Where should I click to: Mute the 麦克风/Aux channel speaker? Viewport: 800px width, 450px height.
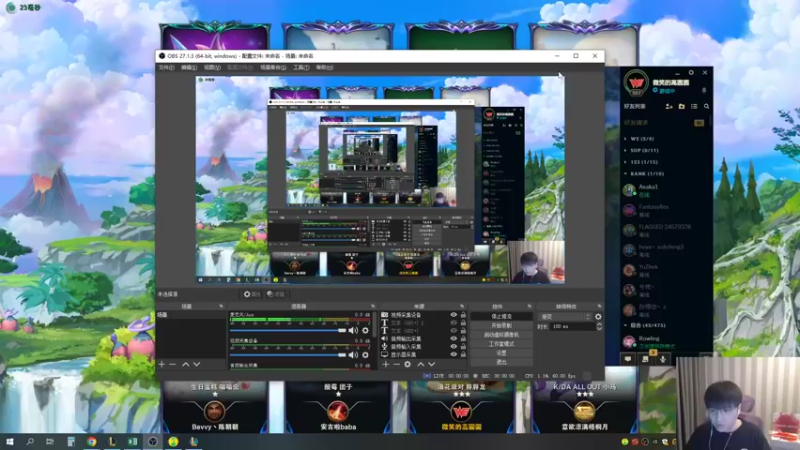[353, 331]
